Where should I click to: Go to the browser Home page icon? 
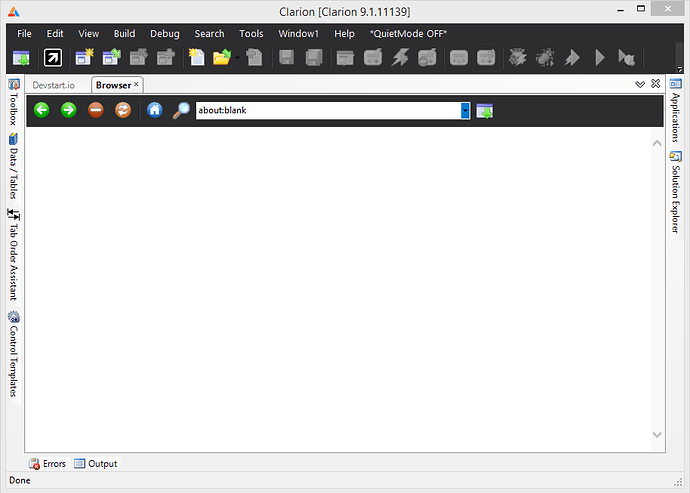click(155, 110)
